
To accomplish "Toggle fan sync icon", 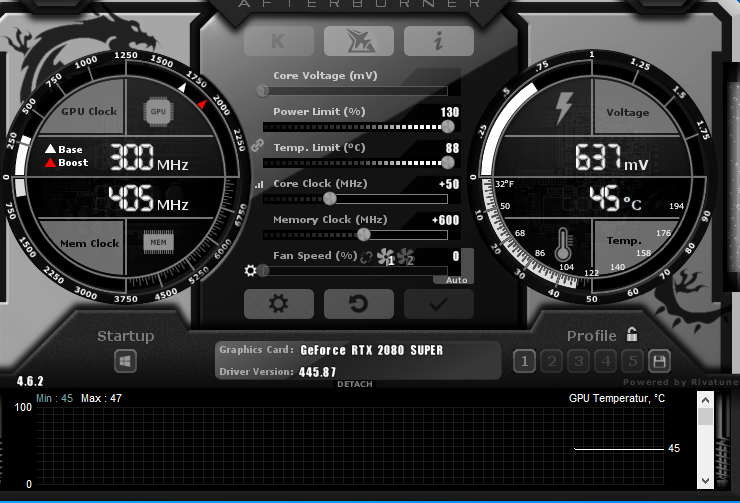I will (366, 258).
